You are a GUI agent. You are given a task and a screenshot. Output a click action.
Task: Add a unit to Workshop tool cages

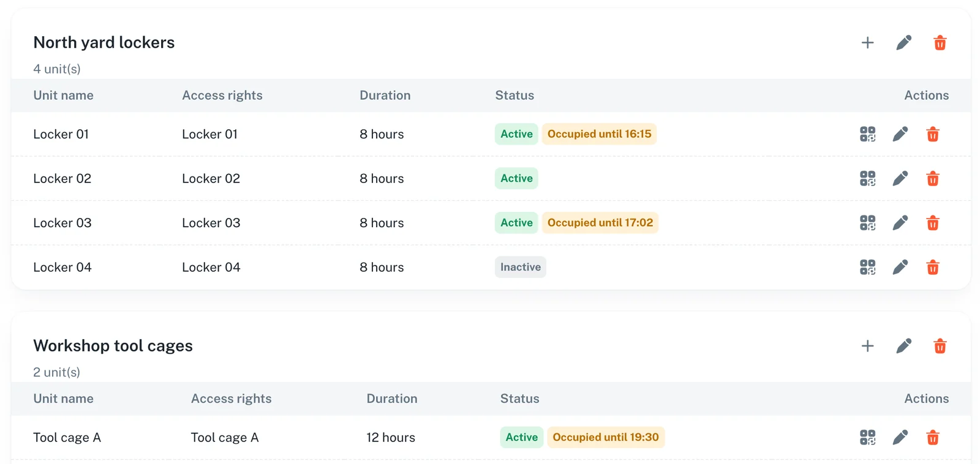point(867,346)
